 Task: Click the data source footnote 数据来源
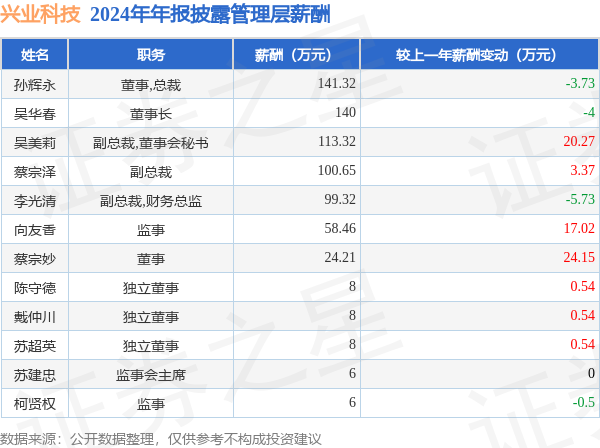160,439
